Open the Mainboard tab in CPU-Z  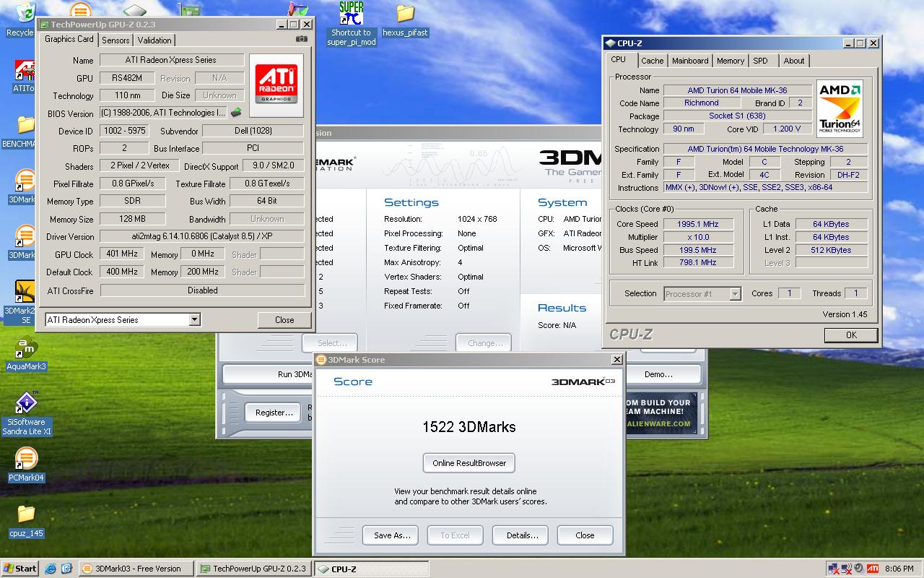[x=690, y=61]
